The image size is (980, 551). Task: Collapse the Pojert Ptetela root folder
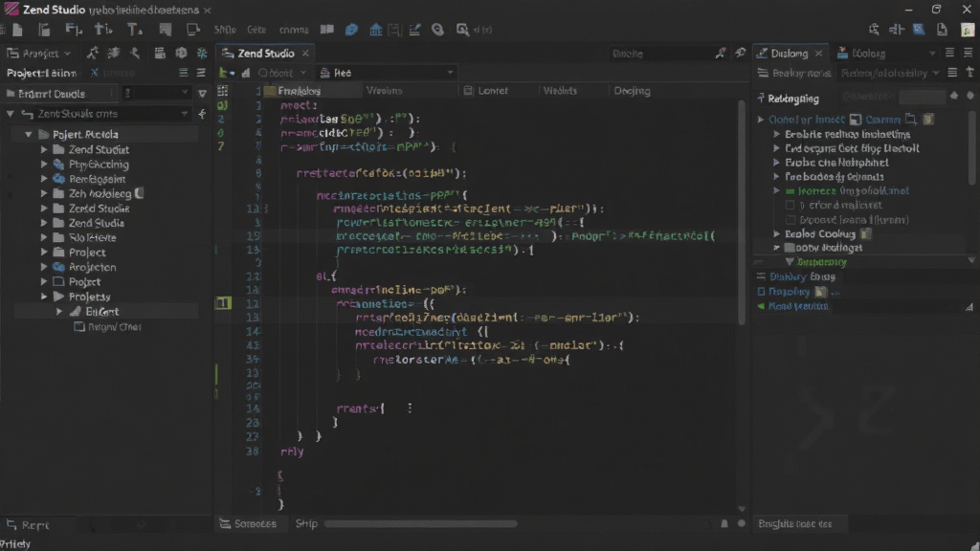click(x=28, y=134)
